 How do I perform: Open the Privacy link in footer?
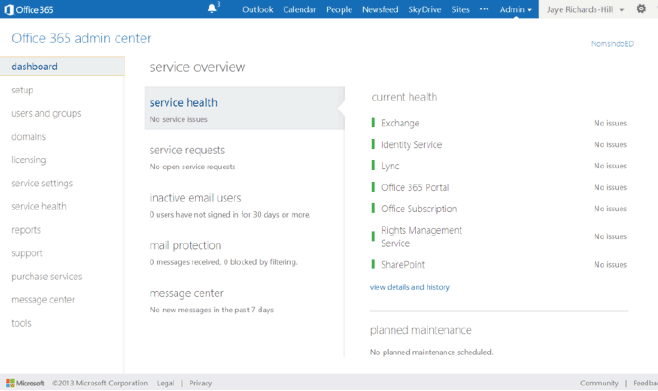click(x=201, y=383)
